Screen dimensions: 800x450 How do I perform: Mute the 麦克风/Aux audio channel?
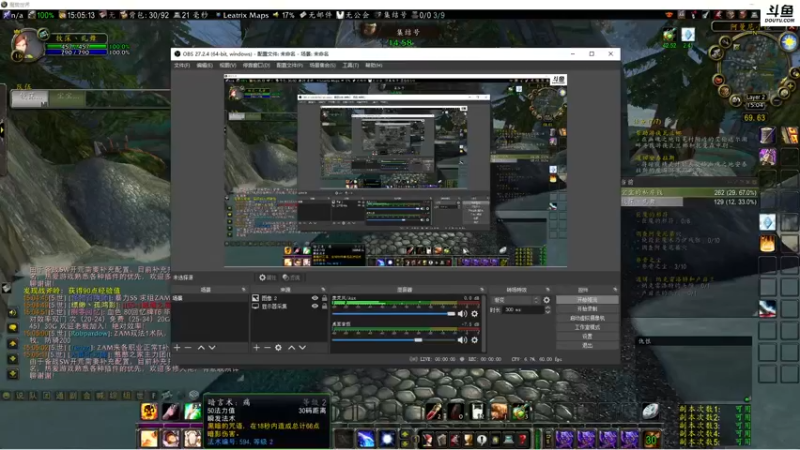tap(462, 314)
